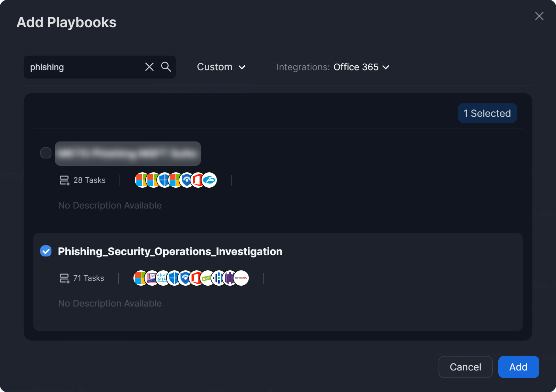Click the Cisco Firepower integration icon
Screen dimensions: 556x392
pyautogui.click(x=162, y=278)
